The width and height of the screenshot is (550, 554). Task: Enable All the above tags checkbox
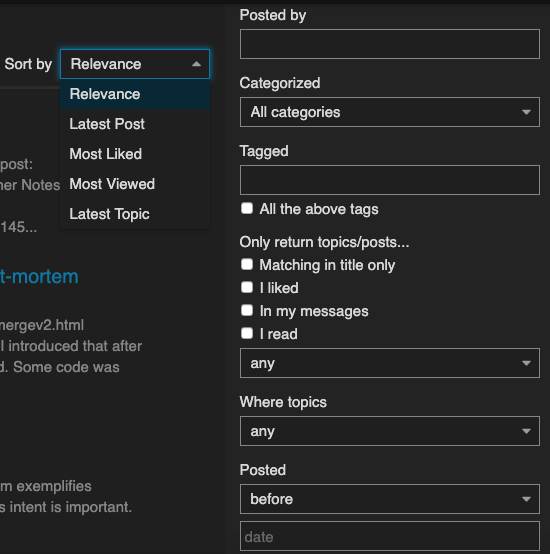pos(247,208)
